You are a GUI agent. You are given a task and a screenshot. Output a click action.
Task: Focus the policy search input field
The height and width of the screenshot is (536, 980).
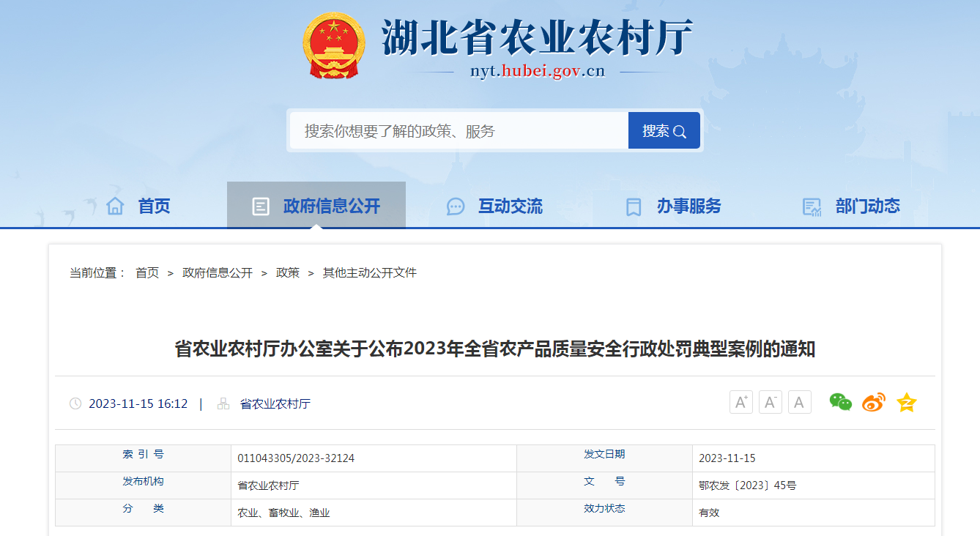tap(459, 131)
